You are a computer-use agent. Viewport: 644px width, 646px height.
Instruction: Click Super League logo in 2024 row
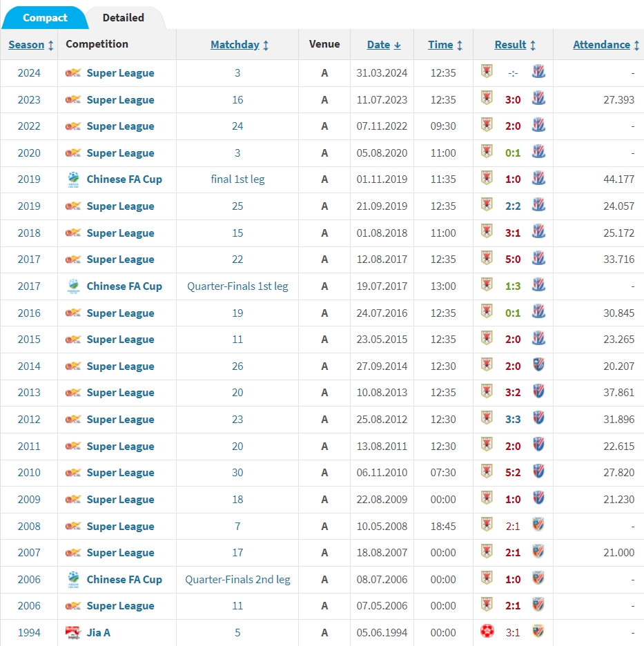(x=73, y=73)
